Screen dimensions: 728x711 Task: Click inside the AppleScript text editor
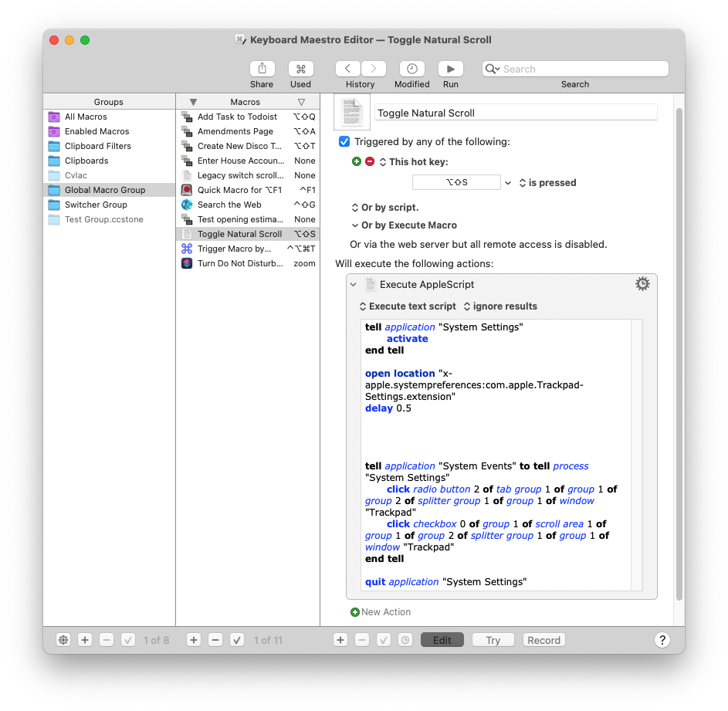pos(496,455)
